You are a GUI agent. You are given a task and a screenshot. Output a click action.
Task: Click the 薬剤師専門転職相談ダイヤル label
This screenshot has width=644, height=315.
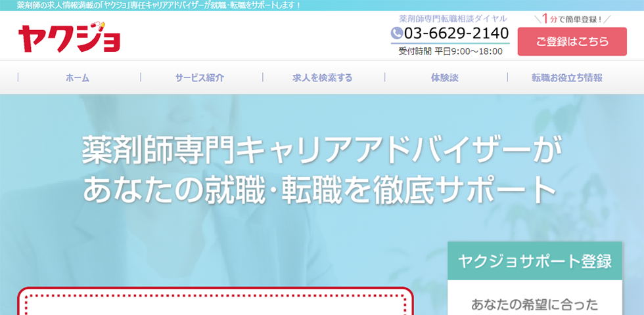point(453,18)
